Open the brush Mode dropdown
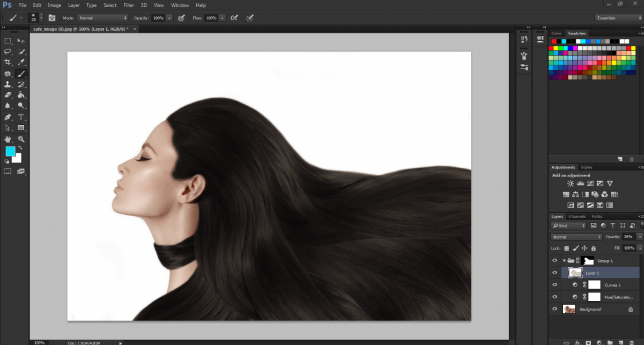This screenshot has width=644, height=345. [x=103, y=18]
